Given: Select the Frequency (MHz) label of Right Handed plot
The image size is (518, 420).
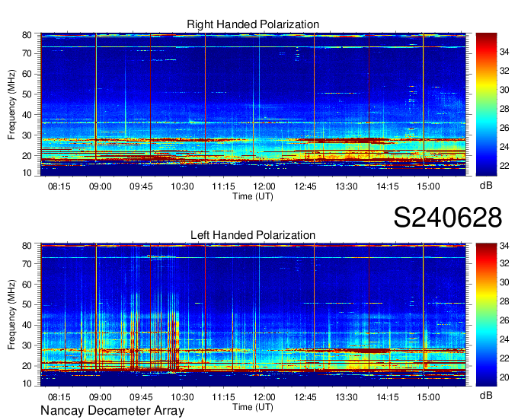Looking at the screenshot, I should point(11,104).
